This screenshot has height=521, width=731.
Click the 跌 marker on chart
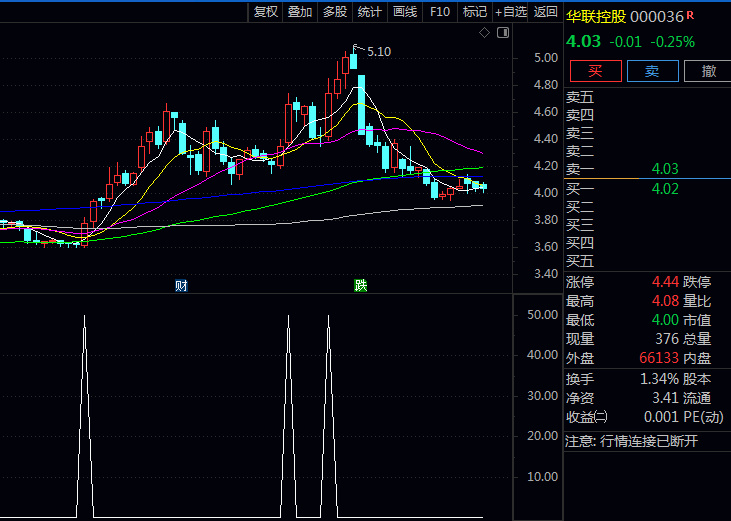coord(360,285)
